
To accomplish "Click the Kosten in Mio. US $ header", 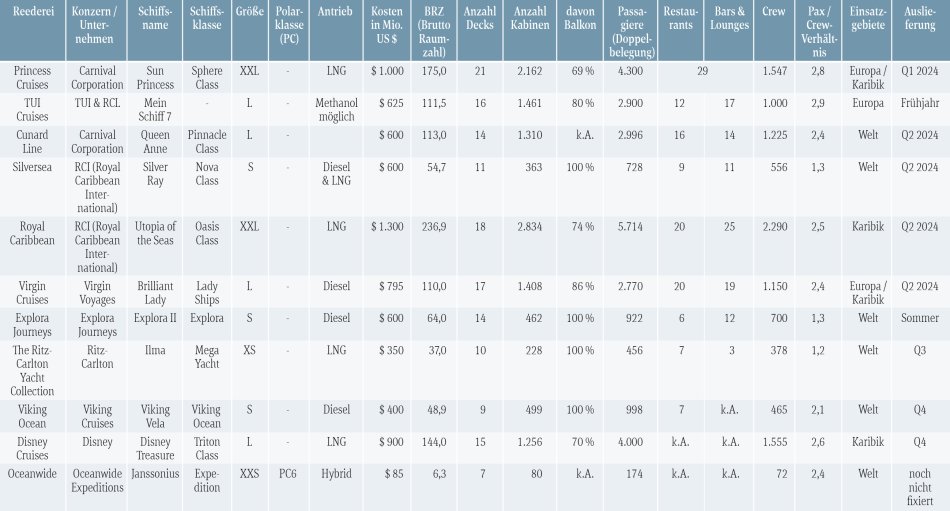I will [x=387, y=25].
